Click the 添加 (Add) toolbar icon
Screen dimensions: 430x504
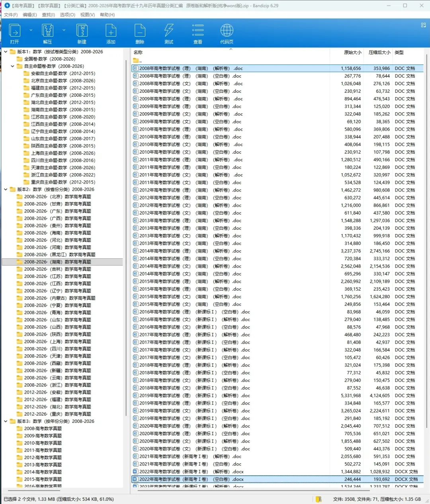(111, 31)
